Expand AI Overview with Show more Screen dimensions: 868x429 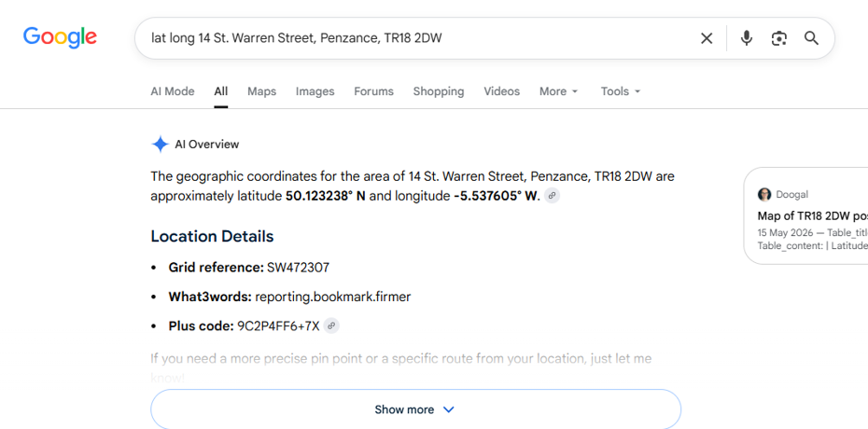click(415, 409)
